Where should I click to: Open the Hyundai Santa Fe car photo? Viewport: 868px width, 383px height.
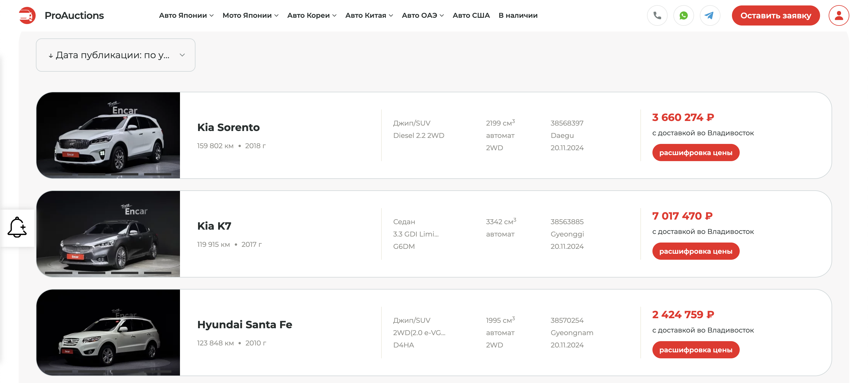108,333
